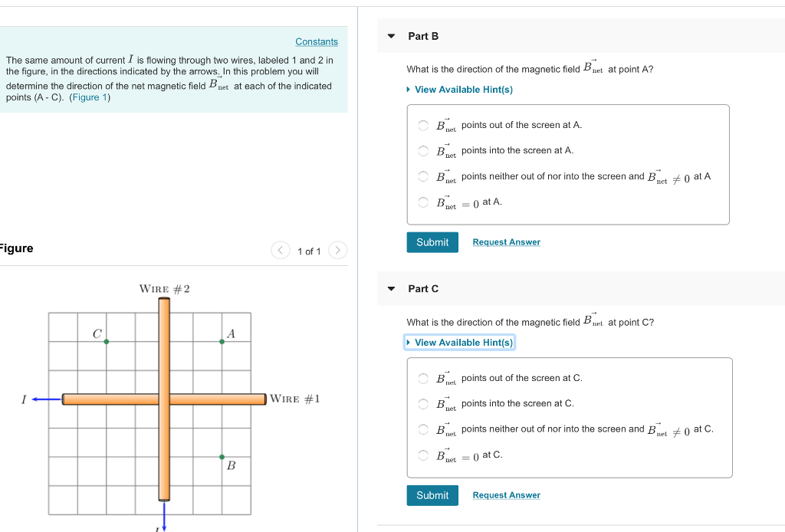The width and height of the screenshot is (785, 532).
Task: Click the next figure navigation arrow
Action: [x=337, y=250]
